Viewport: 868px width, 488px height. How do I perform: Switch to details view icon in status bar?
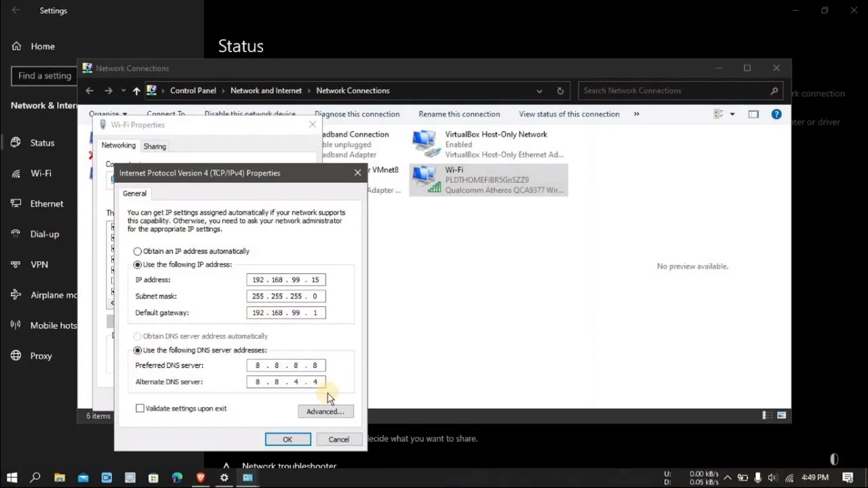pyautogui.click(x=768, y=415)
